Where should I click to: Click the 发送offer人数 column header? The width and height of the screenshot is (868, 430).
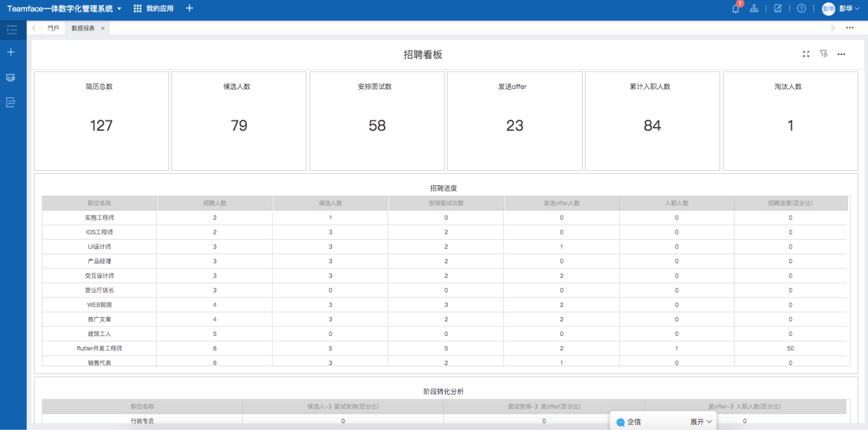[x=561, y=203]
